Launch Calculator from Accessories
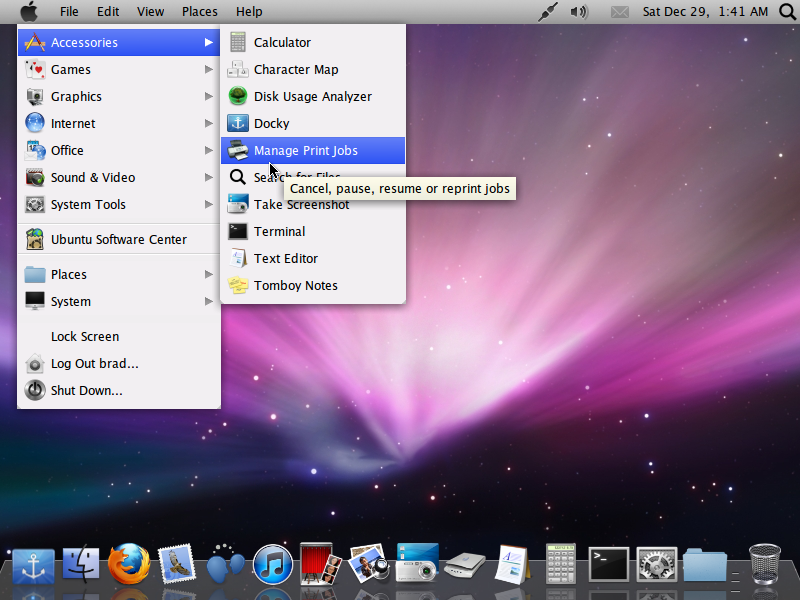Viewport: 800px width, 600px height. [x=313, y=42]
